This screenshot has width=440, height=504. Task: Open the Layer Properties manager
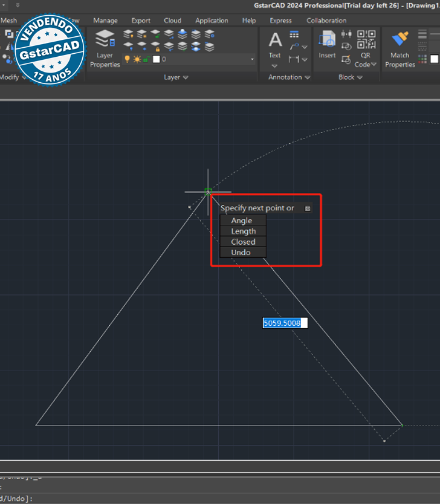tap(105, 49)
